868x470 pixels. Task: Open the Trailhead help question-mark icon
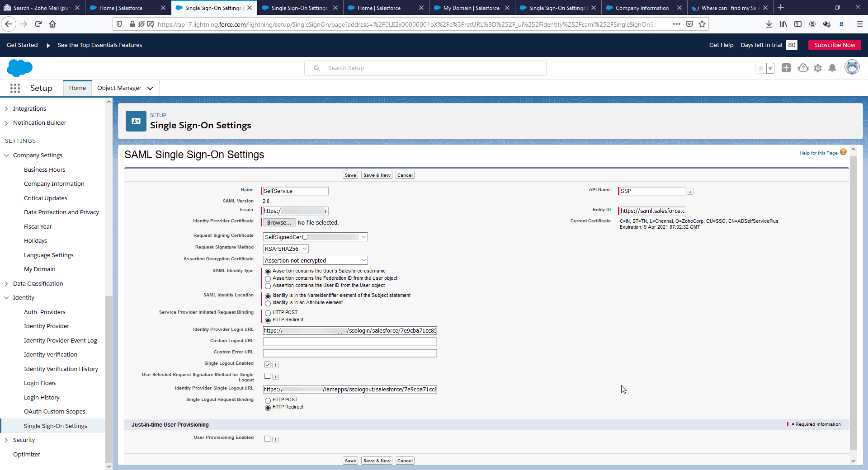[x=803, y=68]
